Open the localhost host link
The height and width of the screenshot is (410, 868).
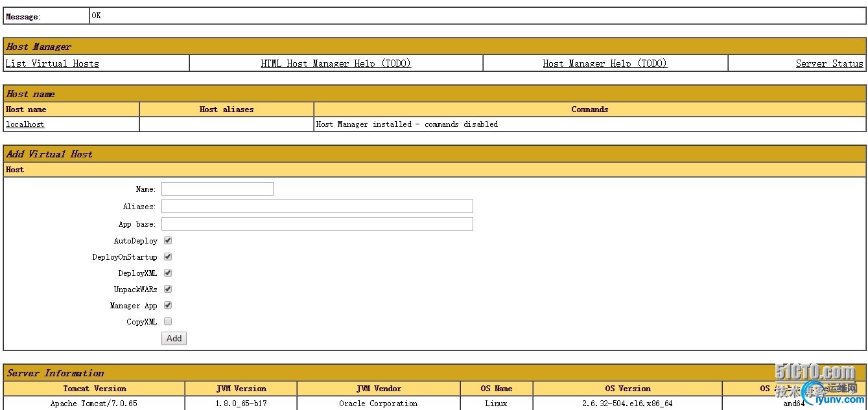pos(25,124)
